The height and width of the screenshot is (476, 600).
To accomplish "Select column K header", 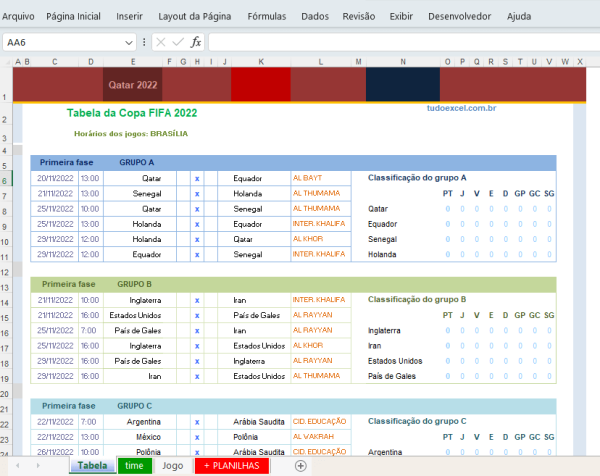I will (261, 62).
